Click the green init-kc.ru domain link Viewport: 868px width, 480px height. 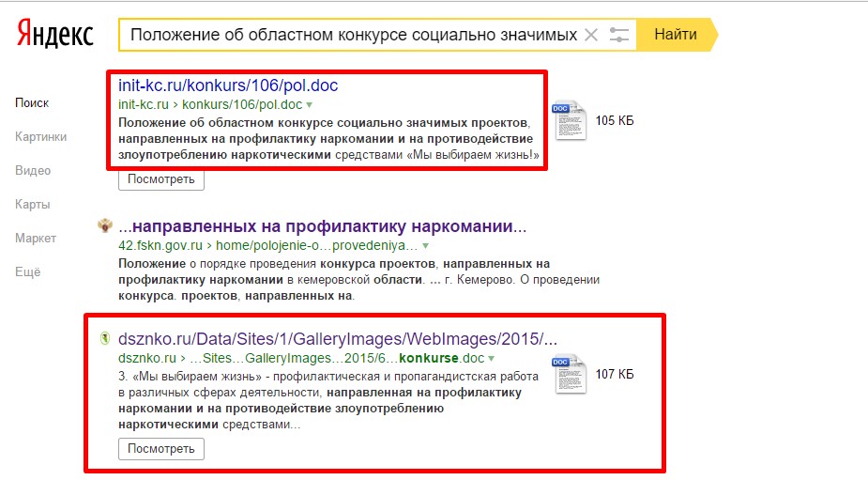coord(144,105)
